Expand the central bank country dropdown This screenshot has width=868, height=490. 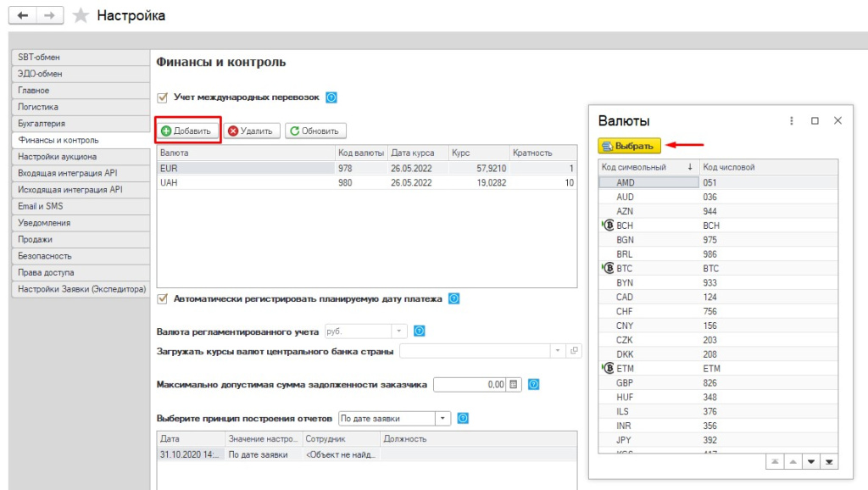pos(558,350)
